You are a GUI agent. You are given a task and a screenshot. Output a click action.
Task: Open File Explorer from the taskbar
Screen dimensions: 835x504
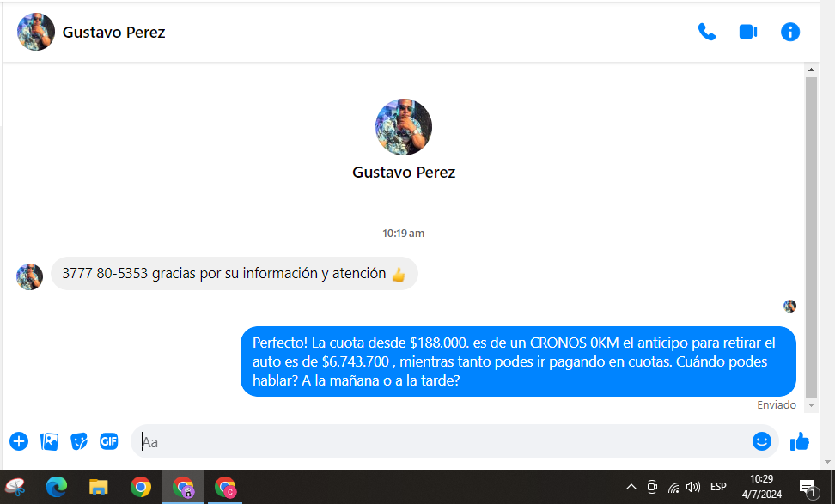click(99, 488)
